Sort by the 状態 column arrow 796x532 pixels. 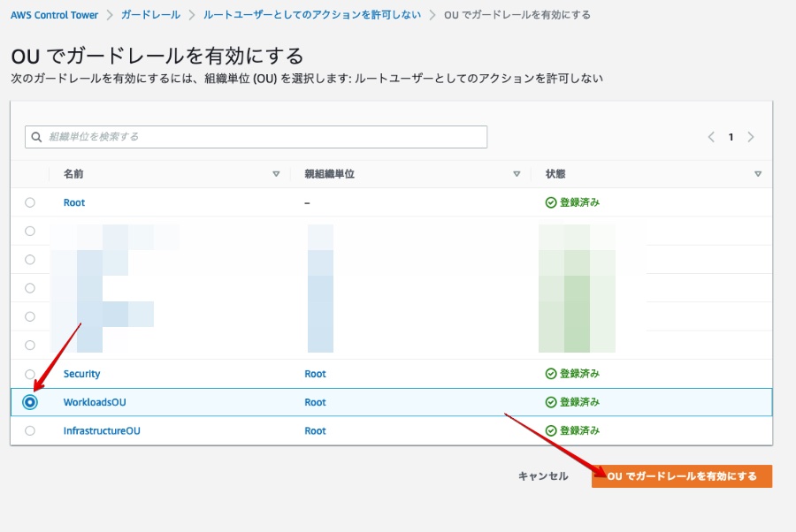click(x=758, y=174)
